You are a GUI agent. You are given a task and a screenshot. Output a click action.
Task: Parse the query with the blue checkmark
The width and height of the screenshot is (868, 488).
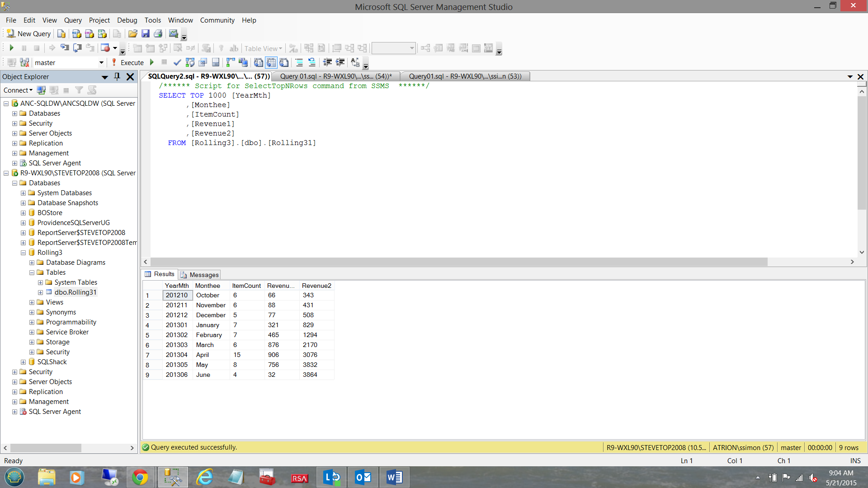tap(177, 63)
